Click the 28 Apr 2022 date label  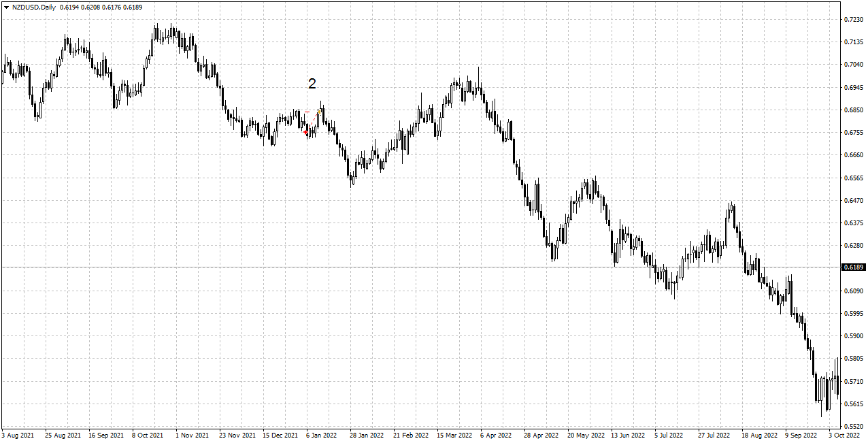(x=542, y=434)
